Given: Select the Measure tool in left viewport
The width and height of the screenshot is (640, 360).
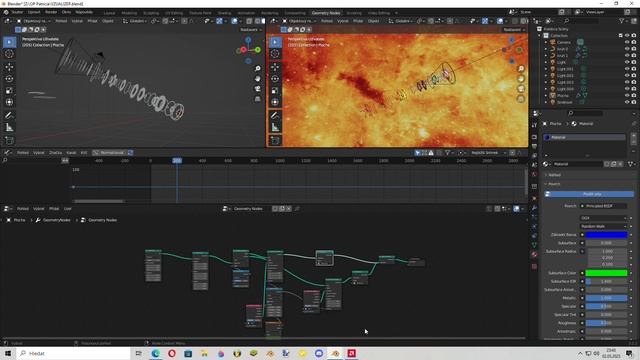Looking at the screenshot, I should (9, 128).
